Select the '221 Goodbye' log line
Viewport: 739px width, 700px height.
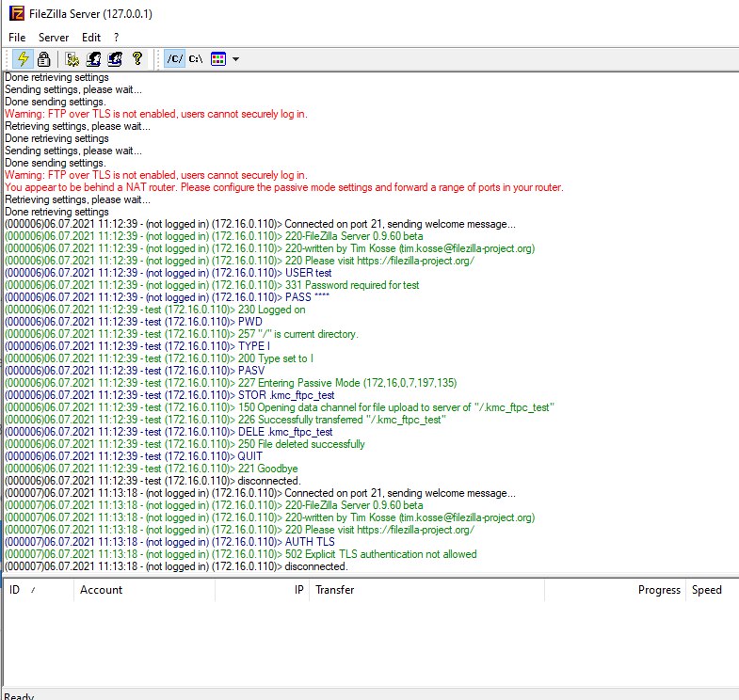[x=152, y=469]
